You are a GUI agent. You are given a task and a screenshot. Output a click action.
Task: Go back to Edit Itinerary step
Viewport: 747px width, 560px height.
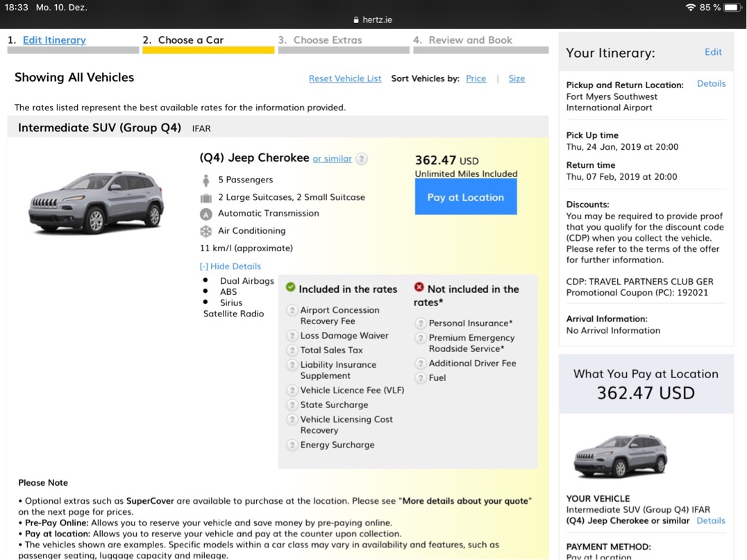point(54,40)
